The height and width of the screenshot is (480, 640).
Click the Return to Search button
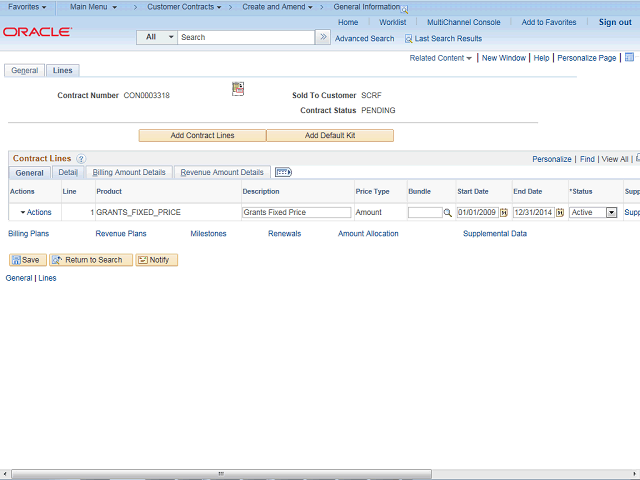coord(91,260)
